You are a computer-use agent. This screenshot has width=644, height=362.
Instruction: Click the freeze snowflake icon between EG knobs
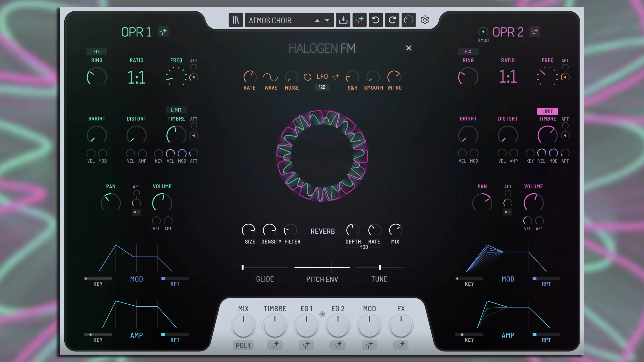pos(322,314)
